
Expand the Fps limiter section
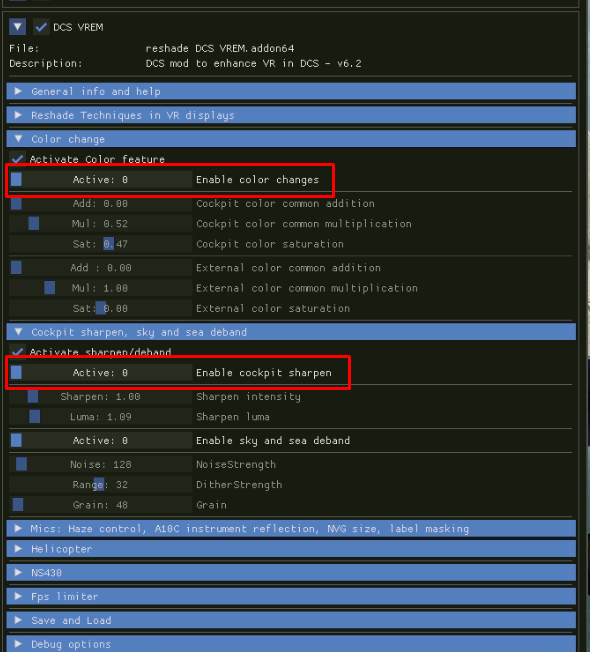click(x=291, y=596)
